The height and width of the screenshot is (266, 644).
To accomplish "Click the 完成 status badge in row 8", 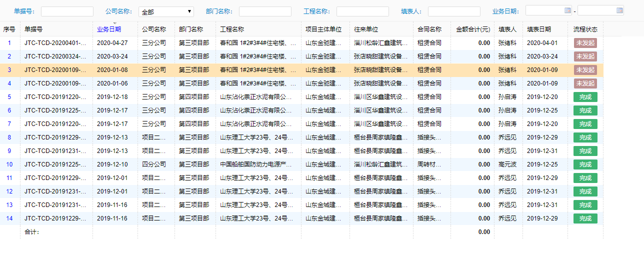I will point(585,137).
